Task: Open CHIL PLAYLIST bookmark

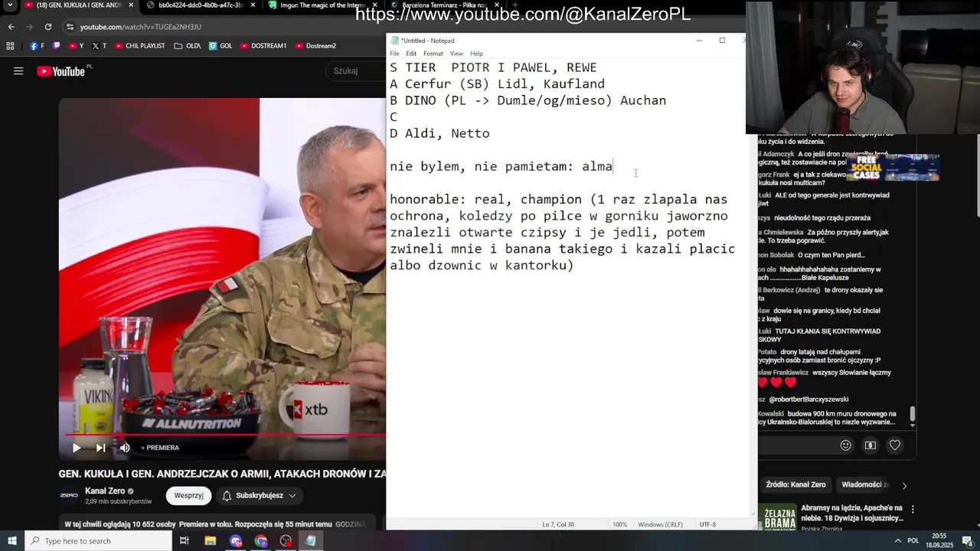Action: coord(139,46)
